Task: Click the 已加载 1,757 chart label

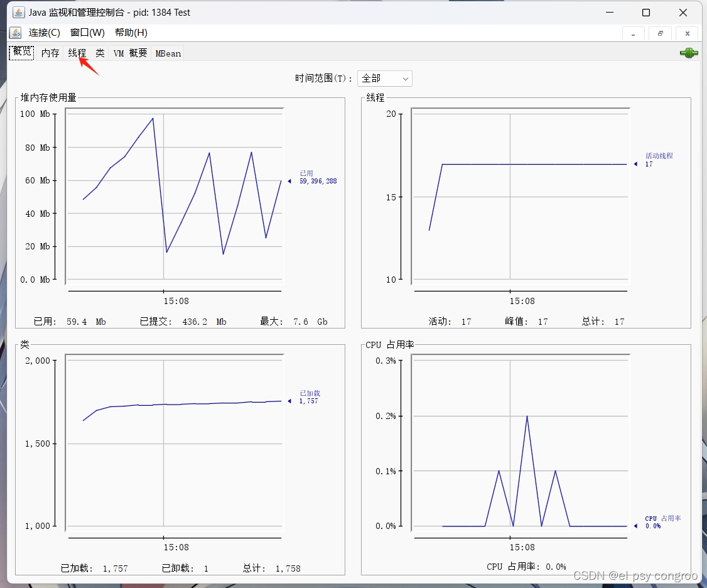Action: (x=310, y=397)
